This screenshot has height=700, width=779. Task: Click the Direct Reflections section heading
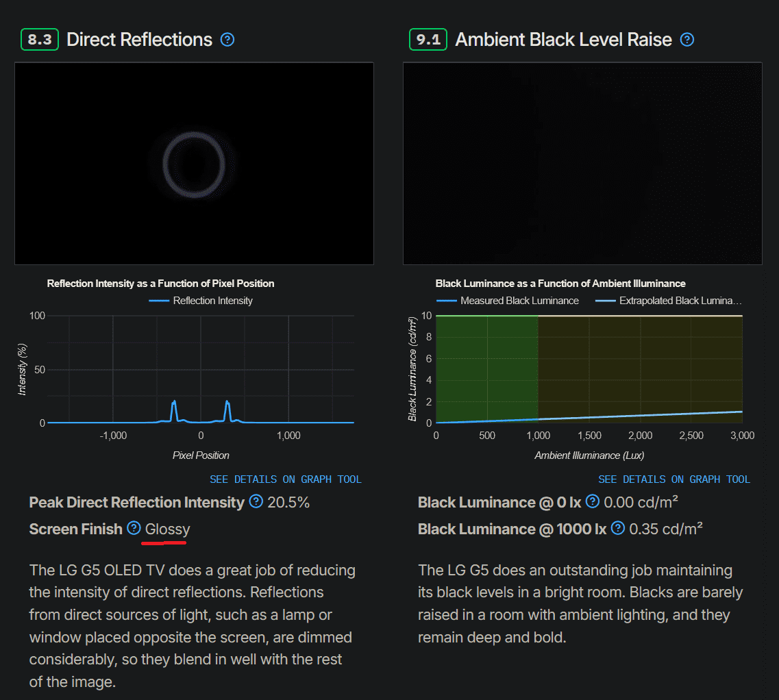(x=139, y=40)
